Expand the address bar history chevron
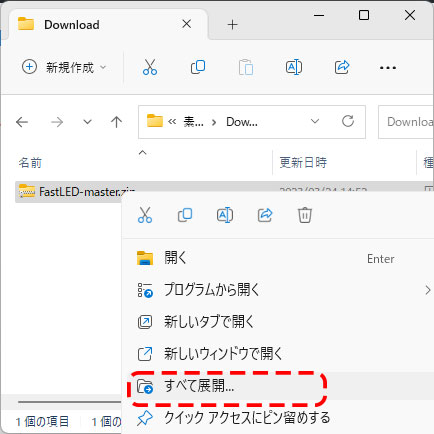Screen dimensions: 434x434 tap(315, 121)
